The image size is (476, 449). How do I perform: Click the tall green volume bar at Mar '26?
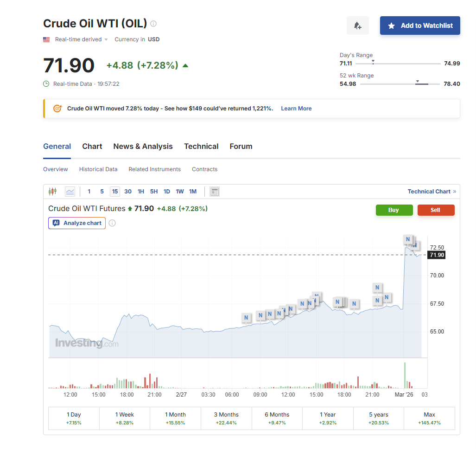point(405,376)
